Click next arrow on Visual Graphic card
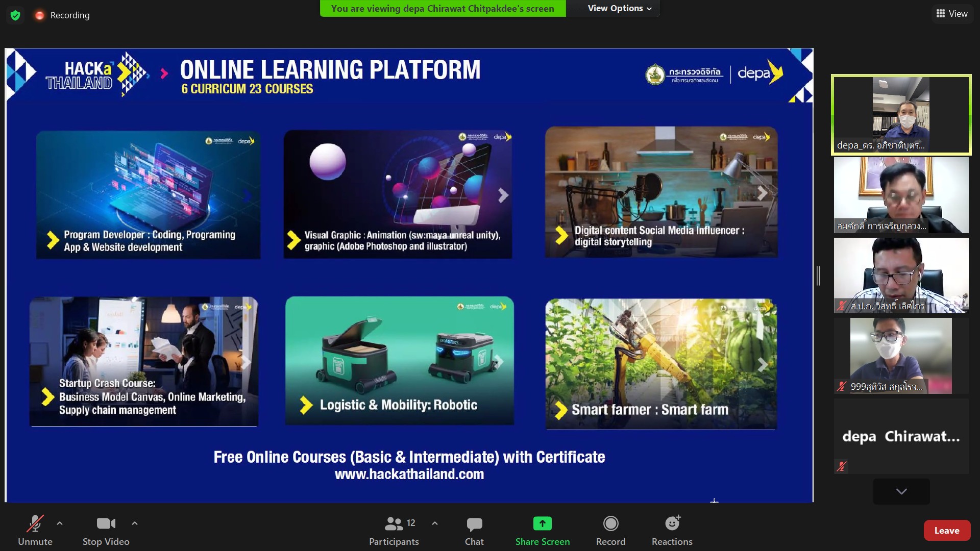The height and width of the screenshot is (551, 980). [x=503, y=195]
